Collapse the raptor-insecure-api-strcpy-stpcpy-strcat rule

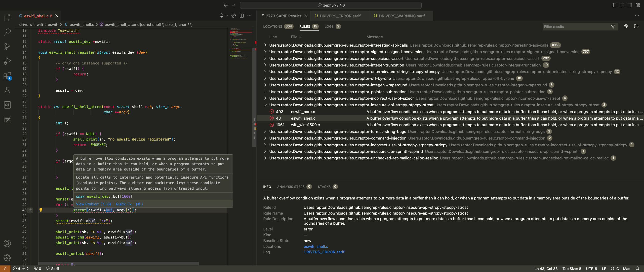pyautogui.click(x=265, y=105)
